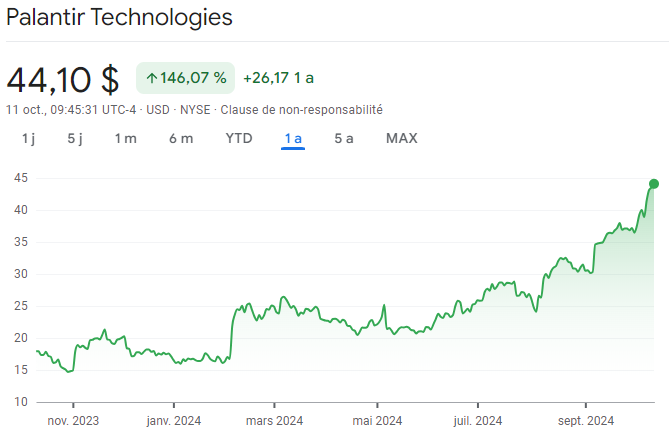The image size is (669, 443).
Task: Switch chart to 6 m range
Action: (181, 139)
